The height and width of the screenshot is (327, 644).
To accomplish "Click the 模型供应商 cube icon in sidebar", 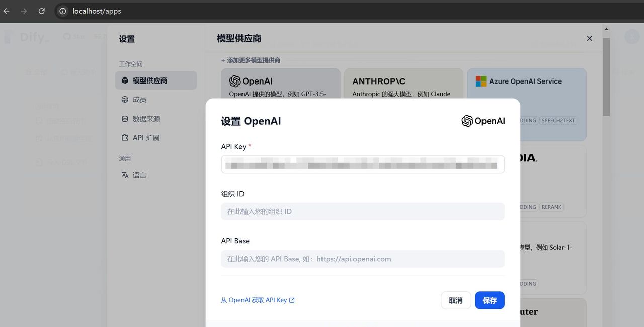I will click(x=125, y=80).
